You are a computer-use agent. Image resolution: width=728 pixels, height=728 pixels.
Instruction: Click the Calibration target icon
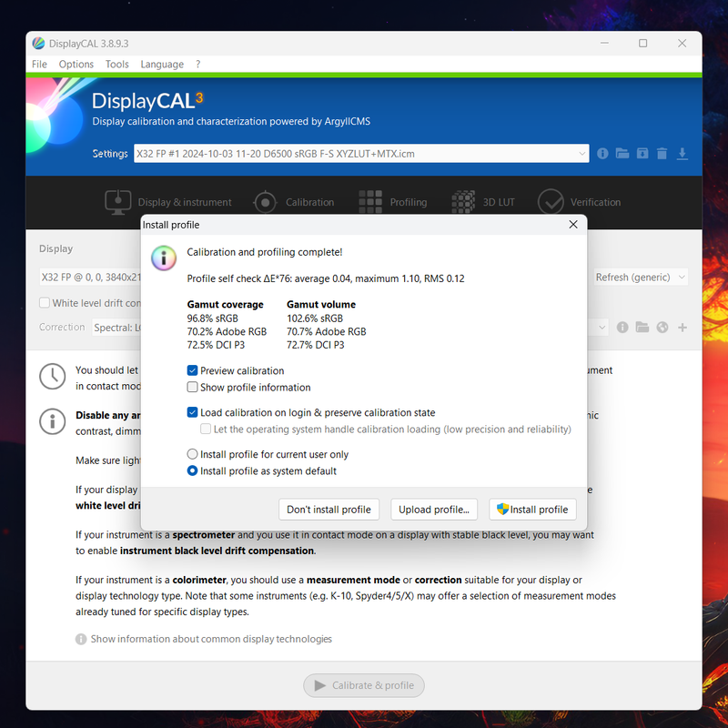[x=265, y=202]
